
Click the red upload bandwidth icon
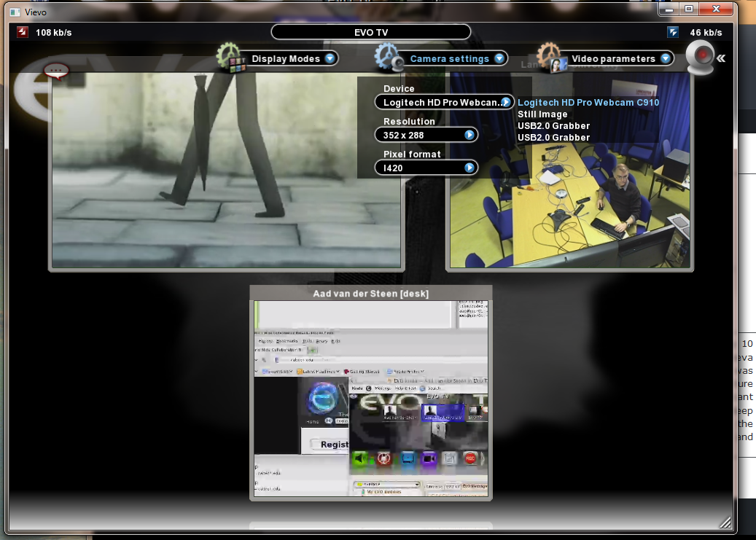(x=23, y=32)
